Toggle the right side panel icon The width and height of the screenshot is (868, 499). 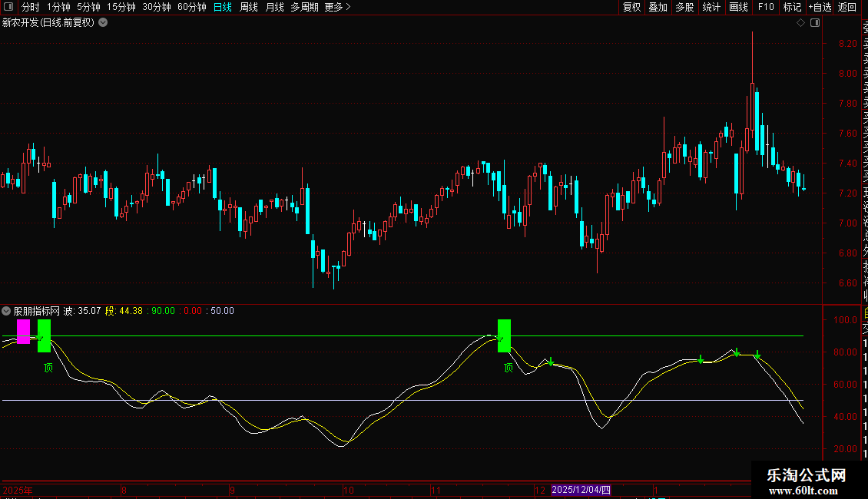(815, 23)
